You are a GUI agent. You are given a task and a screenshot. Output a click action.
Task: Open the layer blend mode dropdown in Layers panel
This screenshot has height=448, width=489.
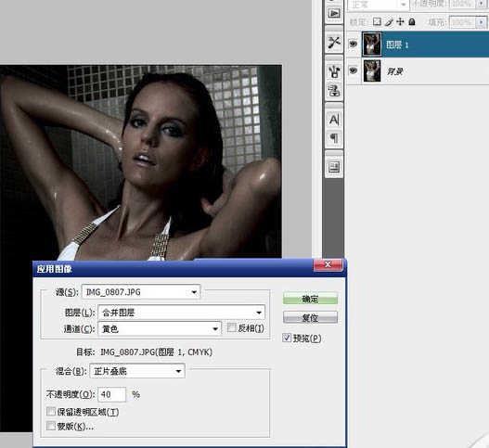378,5
